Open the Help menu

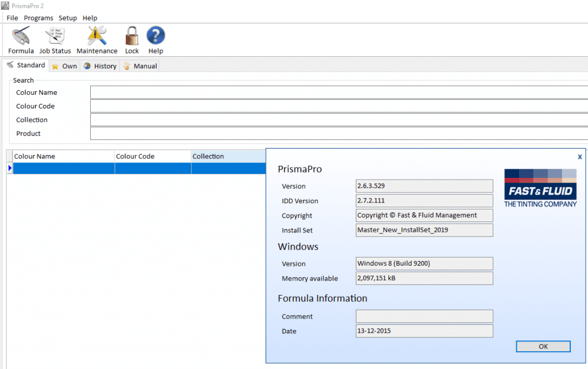pyautogui.click(x=90, y=18)
